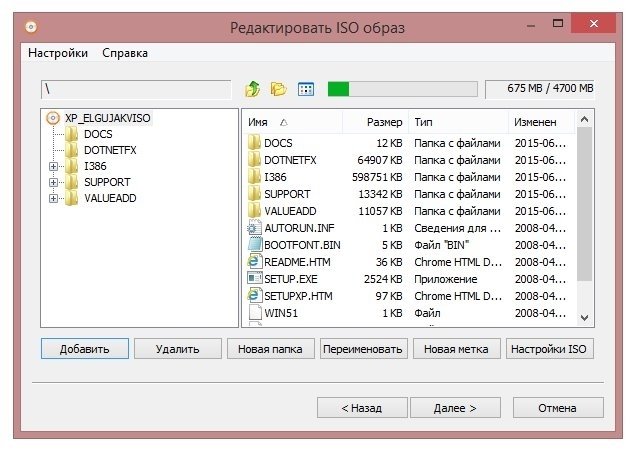This screenshot has width=640, height=458.
Task: Click the Добавить button
Action: 85,349
